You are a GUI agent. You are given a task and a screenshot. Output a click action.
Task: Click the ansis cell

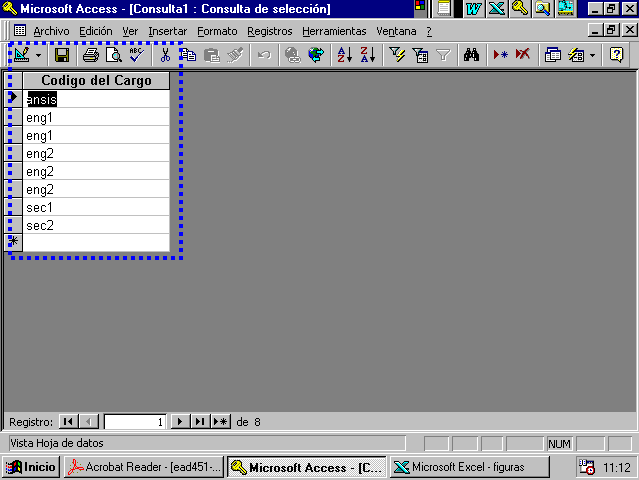pos(96,99)
